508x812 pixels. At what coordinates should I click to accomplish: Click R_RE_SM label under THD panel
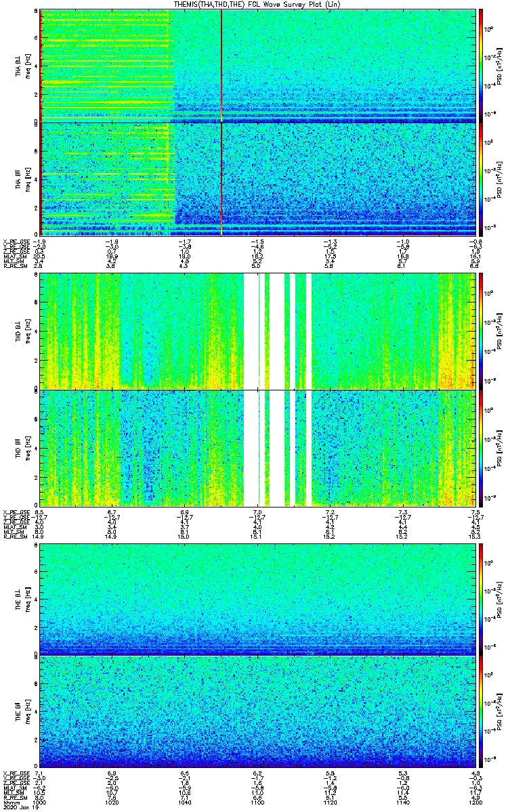14,537
